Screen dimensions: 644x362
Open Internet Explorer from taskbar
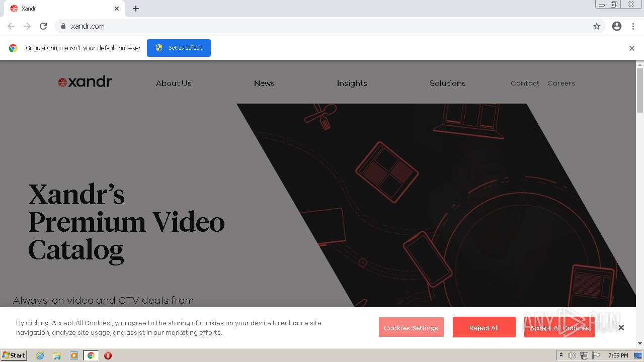click(x=40, y=355)
